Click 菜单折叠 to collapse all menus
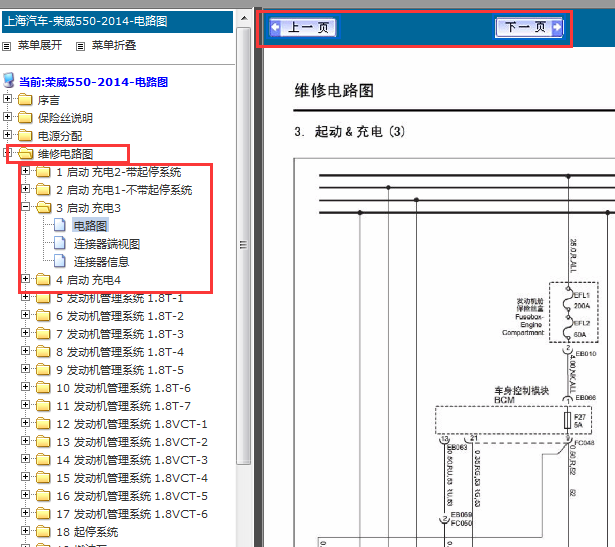 click(x=114, y=45)
